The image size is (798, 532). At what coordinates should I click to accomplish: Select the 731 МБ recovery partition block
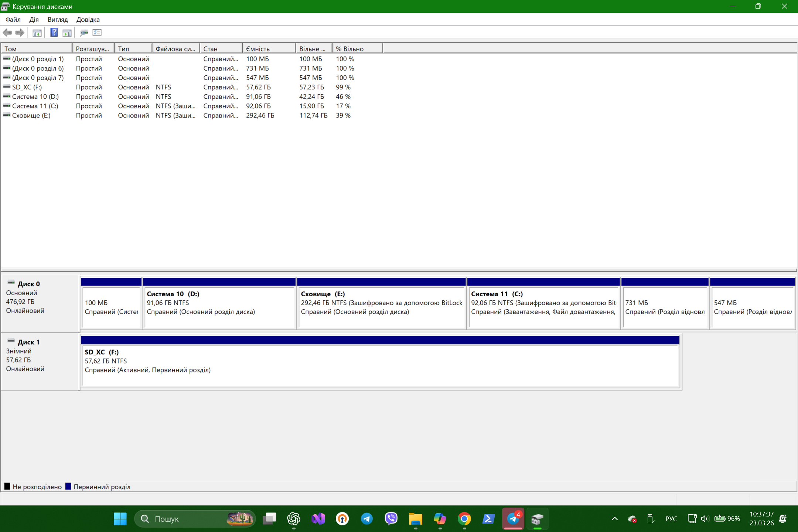pos(664,307)
